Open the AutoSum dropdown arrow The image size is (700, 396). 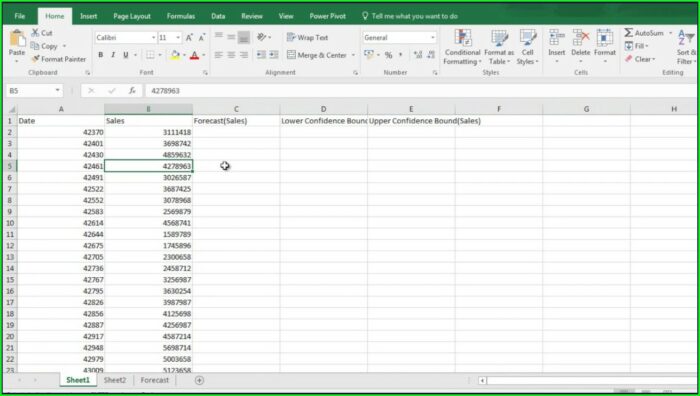(670, 33)
